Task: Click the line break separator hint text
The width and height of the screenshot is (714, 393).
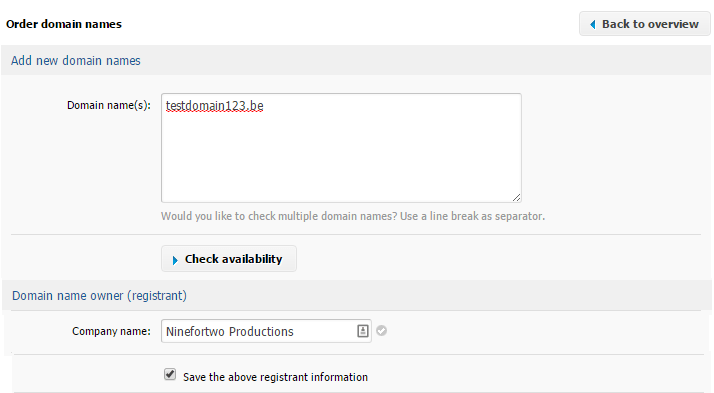Action: [353, 216]
